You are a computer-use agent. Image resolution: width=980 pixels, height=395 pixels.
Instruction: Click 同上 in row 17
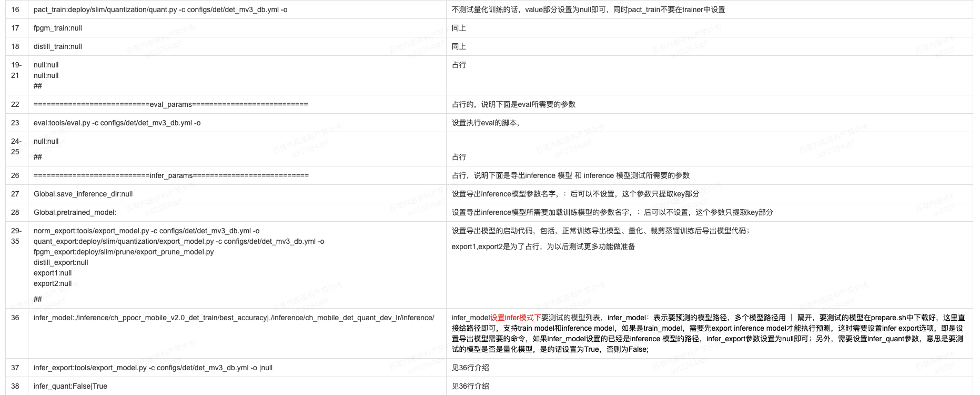(459, 28)
